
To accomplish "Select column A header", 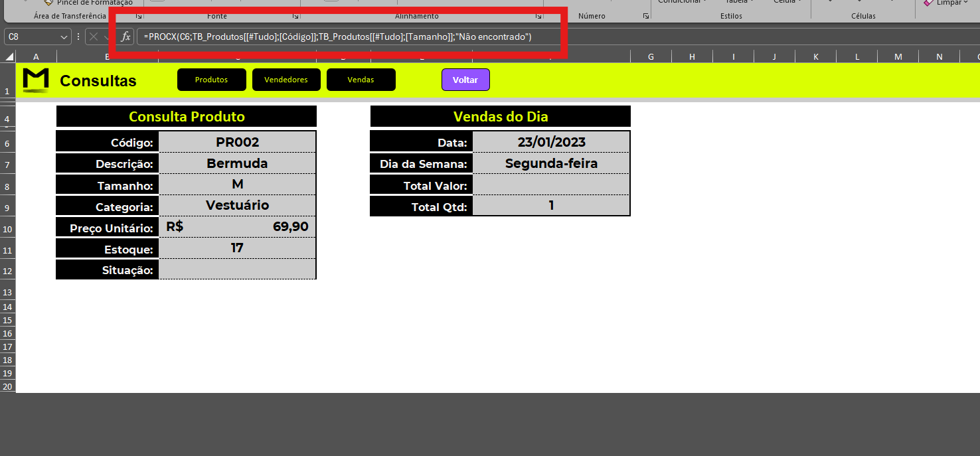I will (x=36, y=57).
